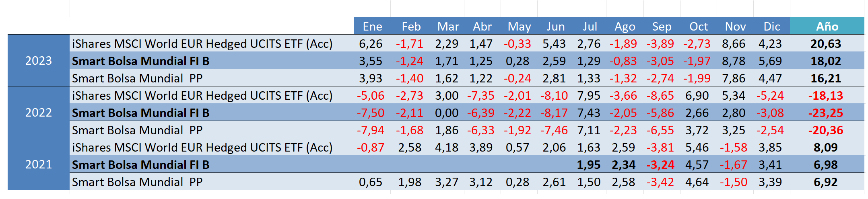Select the 2023 year cell
This screenshot has width=868, height=199.
[39, 61]
